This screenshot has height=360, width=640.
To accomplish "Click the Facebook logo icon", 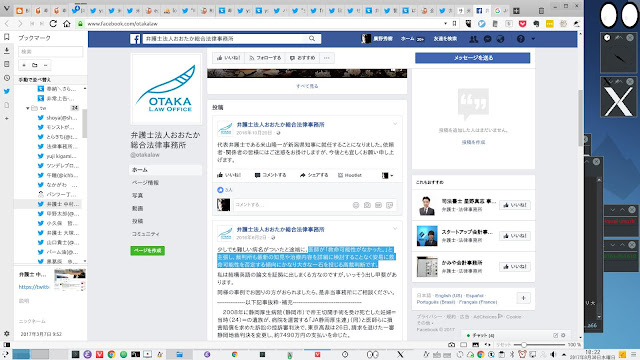I will [135, 39].
